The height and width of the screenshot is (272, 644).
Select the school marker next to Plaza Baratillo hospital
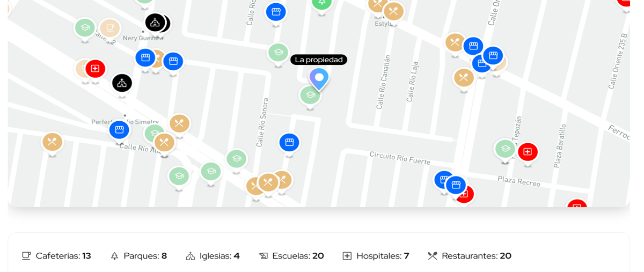pyautogui.click(x=505, y=149)
